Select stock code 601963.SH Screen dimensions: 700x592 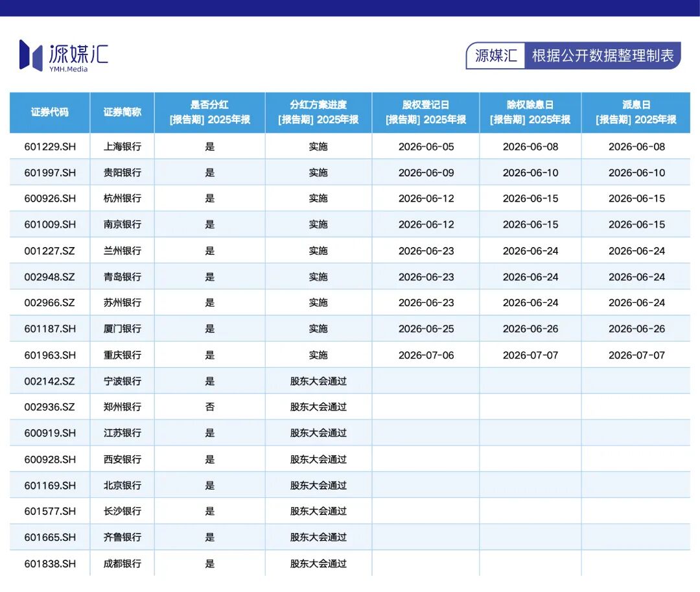tap(50, 355)
